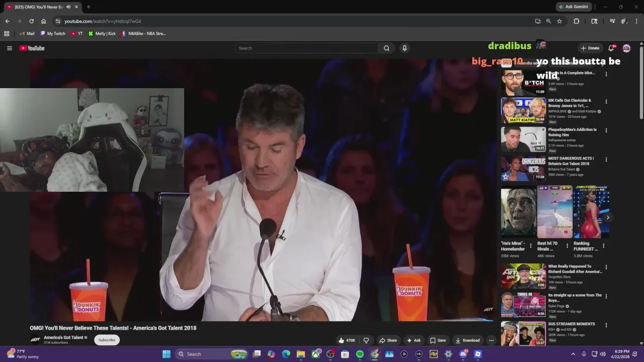
Task: Open the YouTube notifications bell
Action: (611, 48)
